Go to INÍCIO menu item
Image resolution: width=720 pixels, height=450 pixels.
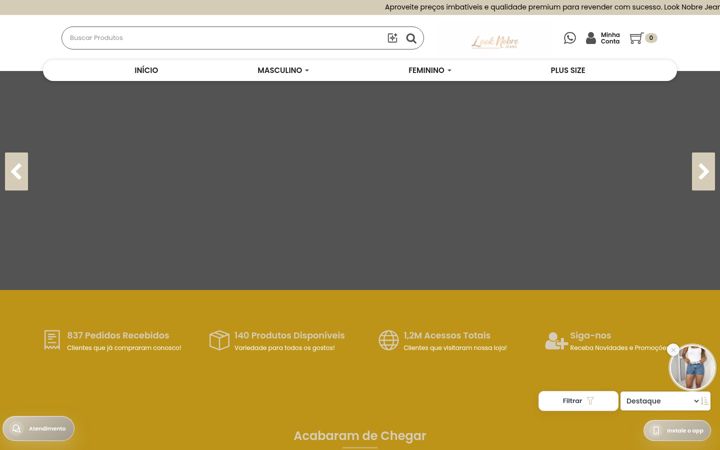pos(146,70)
